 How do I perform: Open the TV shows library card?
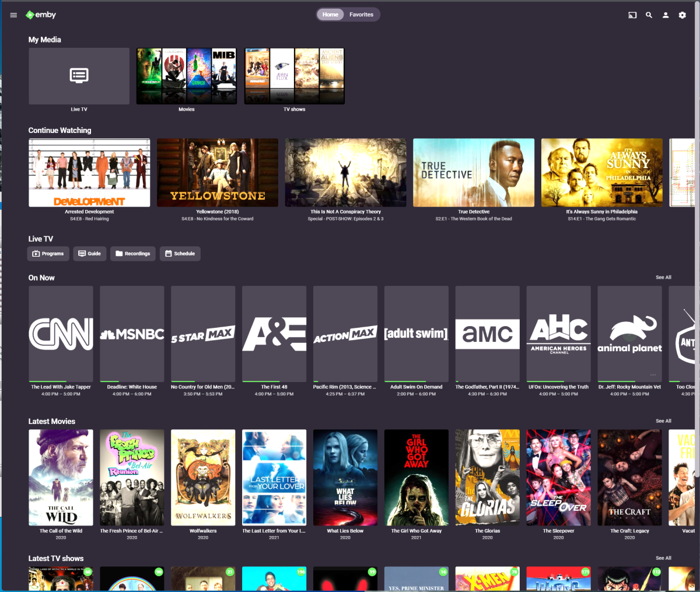(295, 76)
